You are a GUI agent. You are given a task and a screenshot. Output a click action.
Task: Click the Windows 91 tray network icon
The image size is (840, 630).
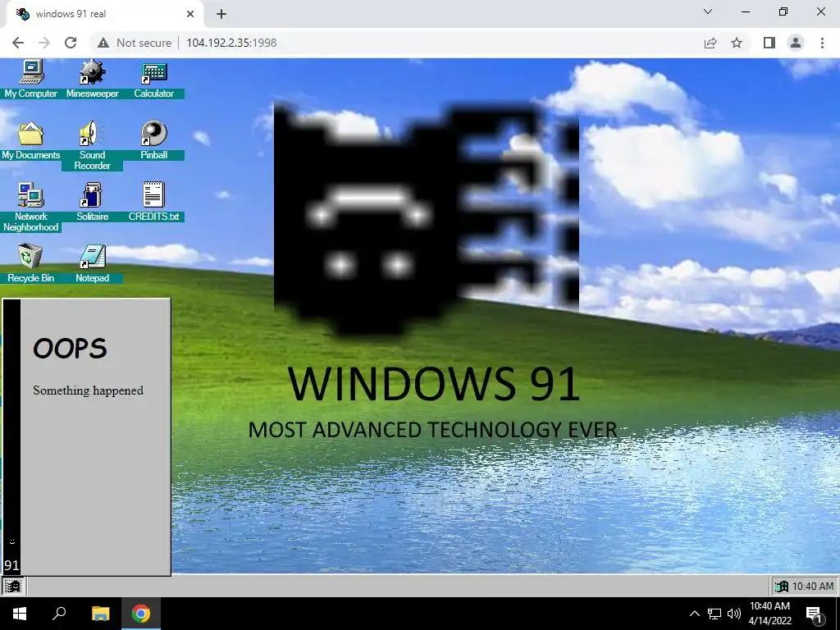(781, 587)
